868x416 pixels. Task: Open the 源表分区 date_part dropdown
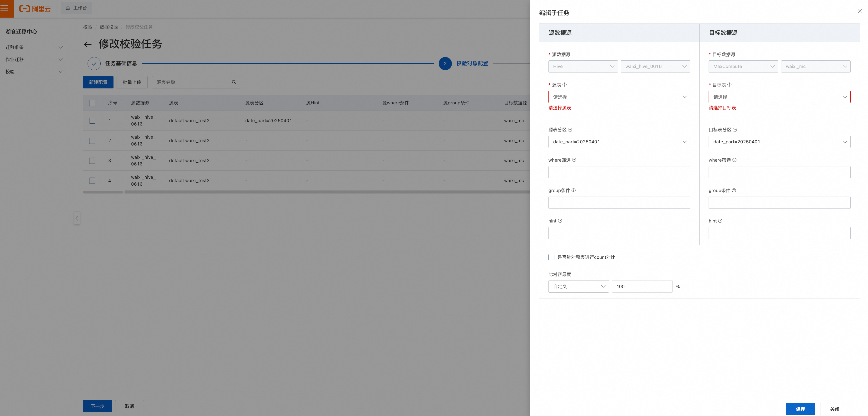pos(619,142)
